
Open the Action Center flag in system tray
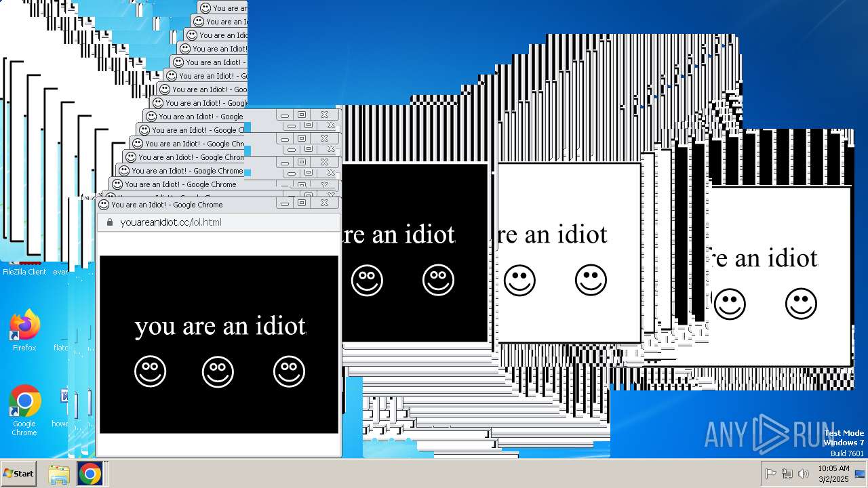[x=770, y=474]
